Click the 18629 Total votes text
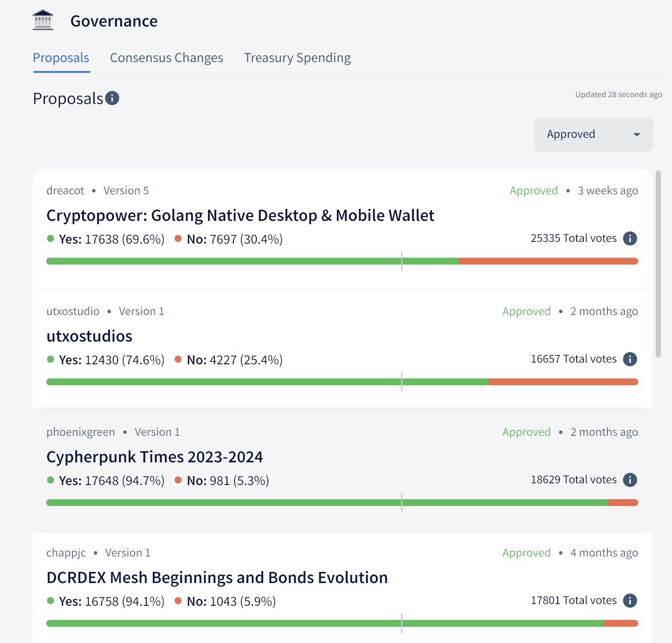Screen dimensions: 672x643 pyautogui.click(x=574, y=480)
